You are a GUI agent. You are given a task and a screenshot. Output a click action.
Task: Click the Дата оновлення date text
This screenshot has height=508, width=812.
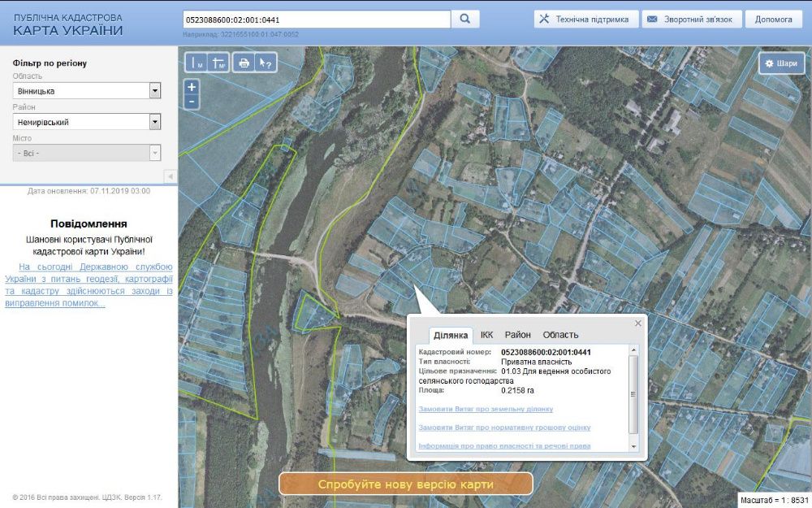point(89,191)
